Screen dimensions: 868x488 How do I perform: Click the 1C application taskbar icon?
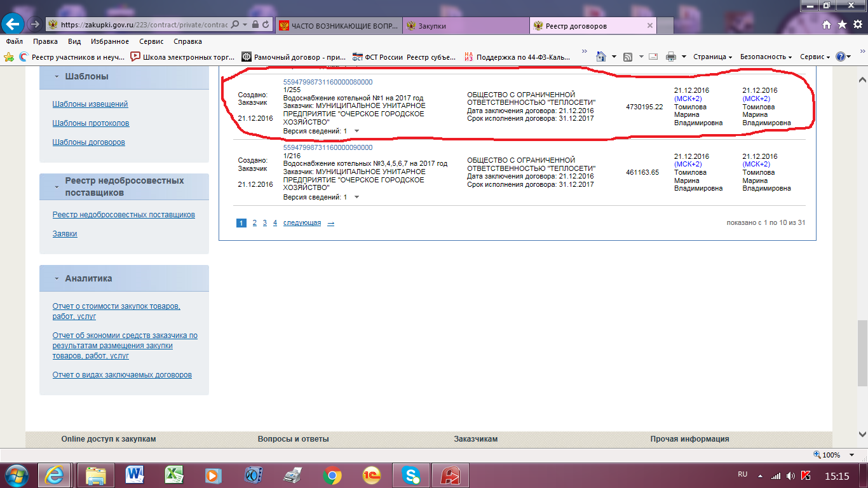coord(372,475)
